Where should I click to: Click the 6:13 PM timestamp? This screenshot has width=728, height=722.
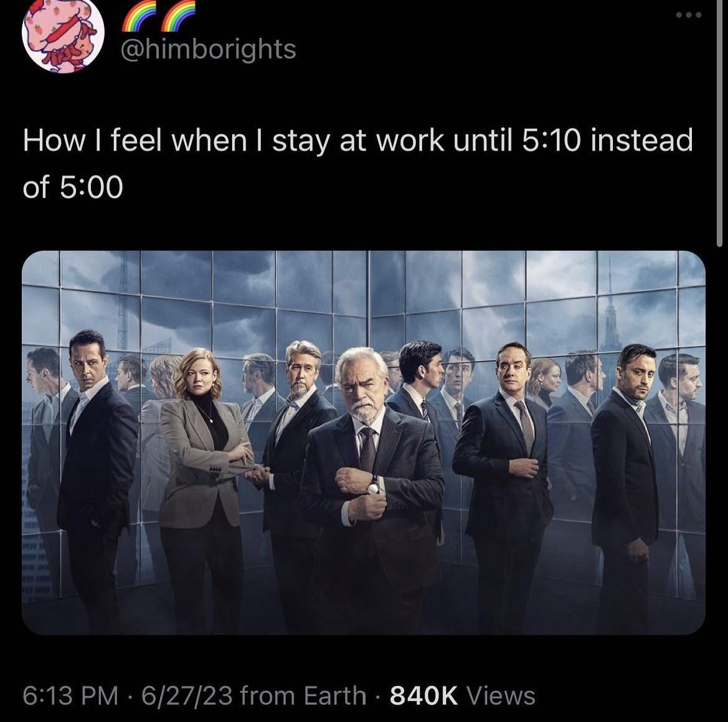tap(70, 695)
